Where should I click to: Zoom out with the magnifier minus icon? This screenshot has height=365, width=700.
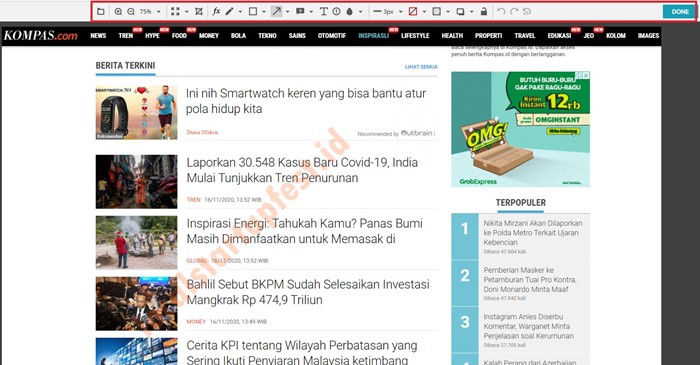131,12
